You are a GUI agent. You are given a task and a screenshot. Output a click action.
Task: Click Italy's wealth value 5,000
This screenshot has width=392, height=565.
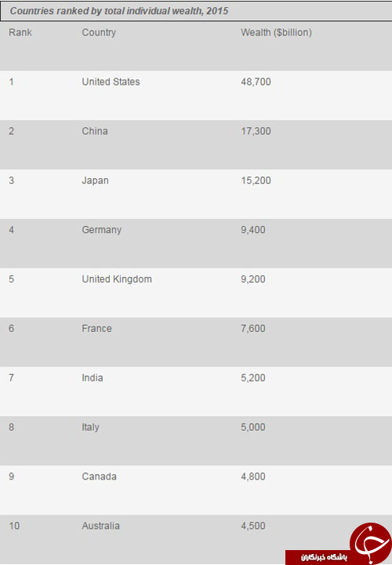click(253, 428)
